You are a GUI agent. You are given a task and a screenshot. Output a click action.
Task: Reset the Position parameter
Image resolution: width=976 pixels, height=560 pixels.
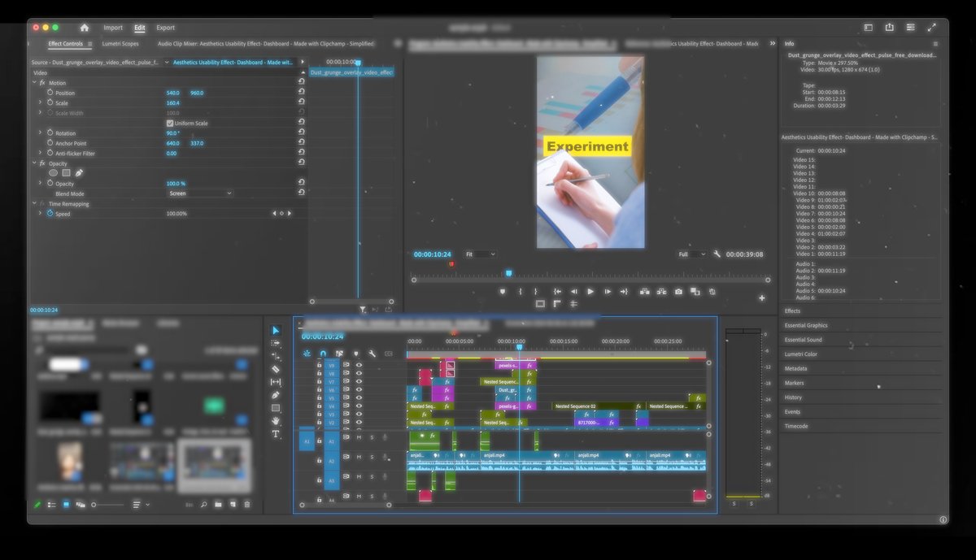tap(302, 93)
